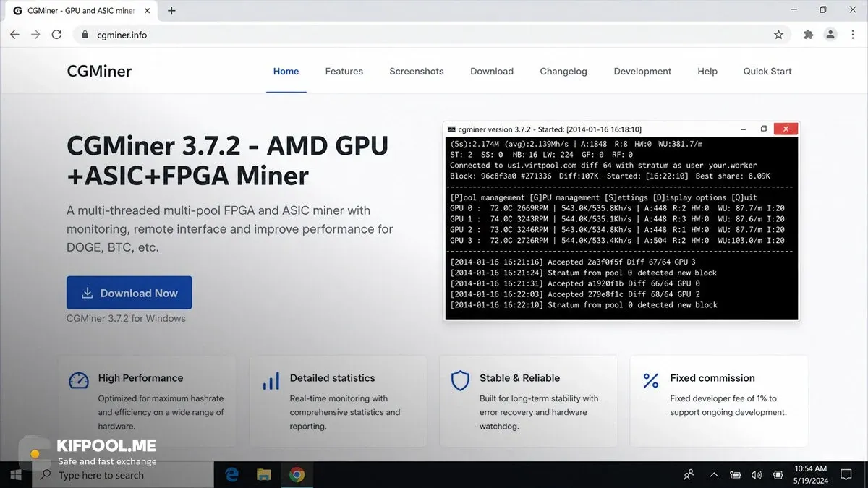Open the Windows Start button
Viewport: 868px width, 488px height.
pyautogui.click(x=16, y=475)
